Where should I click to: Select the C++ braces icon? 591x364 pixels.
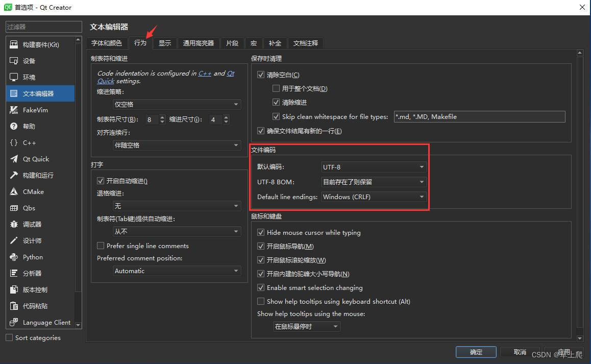point(14,142)
